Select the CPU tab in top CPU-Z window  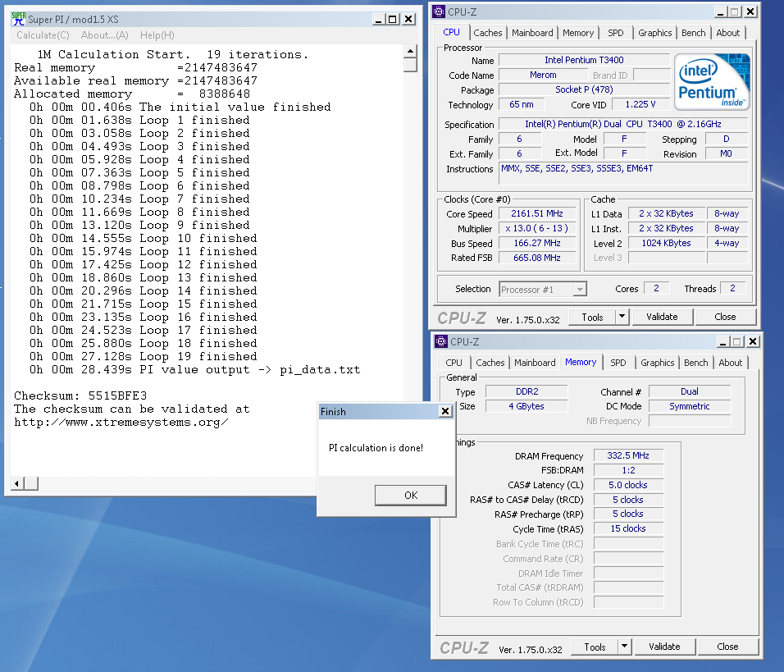coord(452,32)
